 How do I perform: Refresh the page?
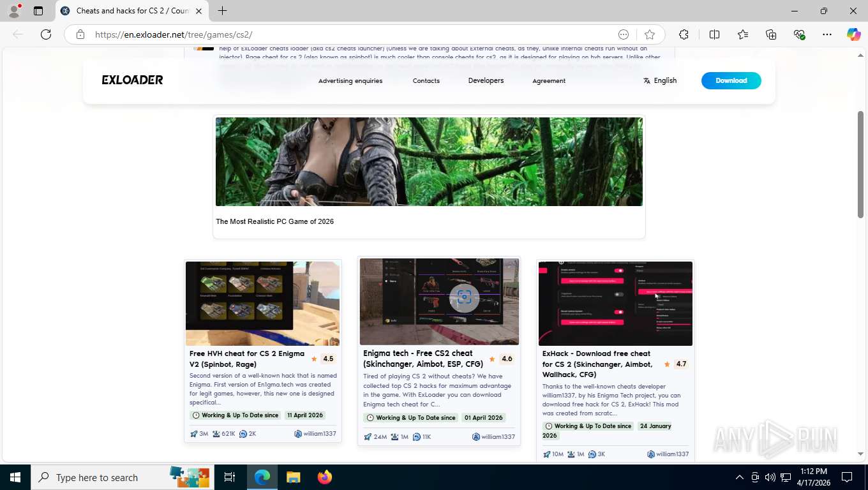pyautogui.click(x=46, y=34)
